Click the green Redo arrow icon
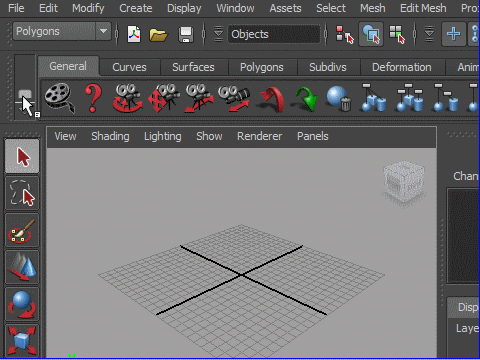 click(x=305, y=99)
